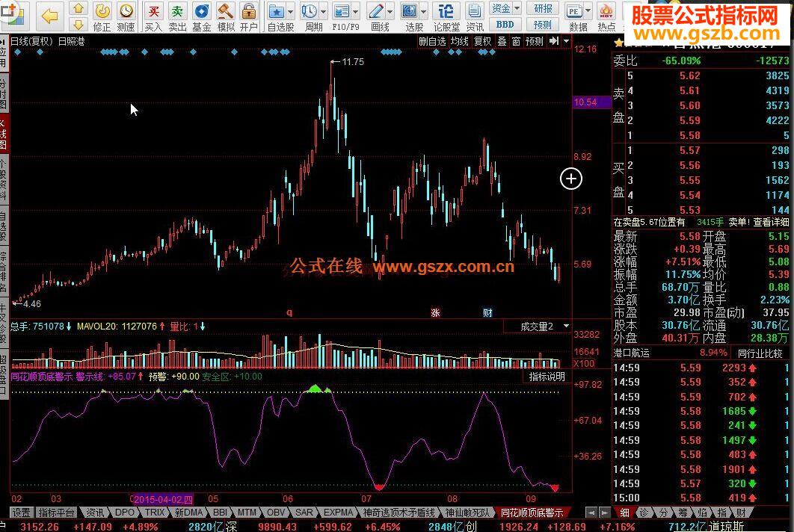Image resolution: width=794 pixels, height=532 pixels.
Task: Select the 同花顺顶底警示 indicator tab
Action: point(532,513)
